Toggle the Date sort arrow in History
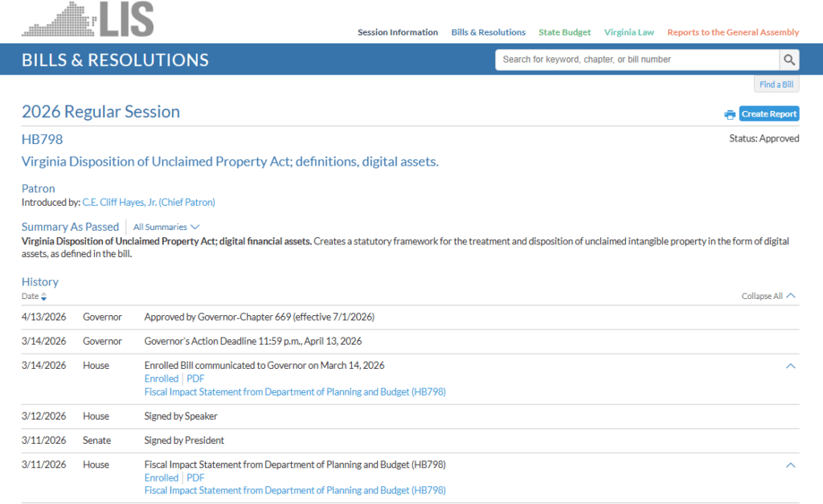This screenshot has width=823, height=504. pyautogui.click(x=44, y=297)
